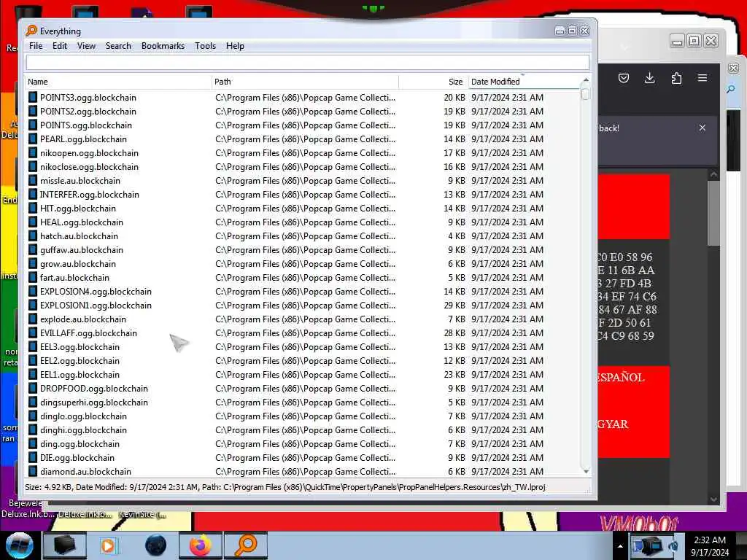The width and height of the screenshot is (747, 560).
Task: Click ESPAÑOL language link in browser
Action: point(620,378)
